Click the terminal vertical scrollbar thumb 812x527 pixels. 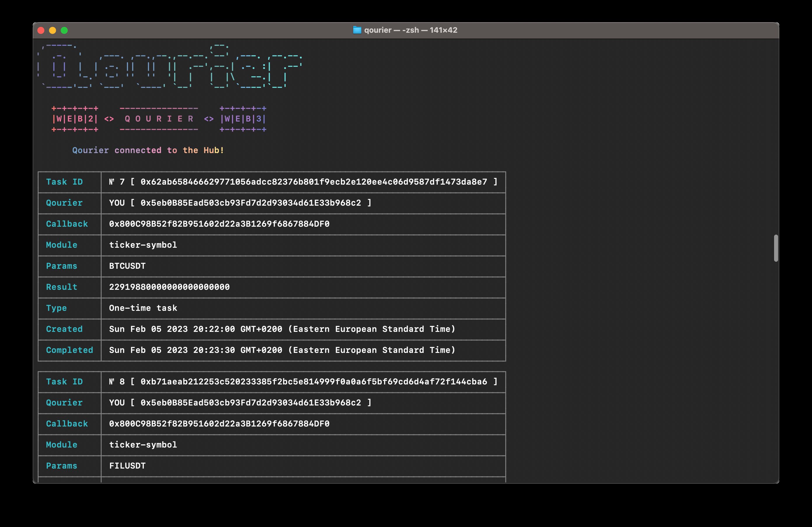pos(776,248)
